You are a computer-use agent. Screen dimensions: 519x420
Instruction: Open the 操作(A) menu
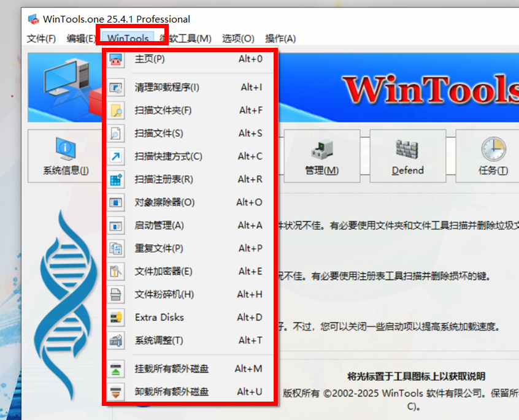(280, 39)
